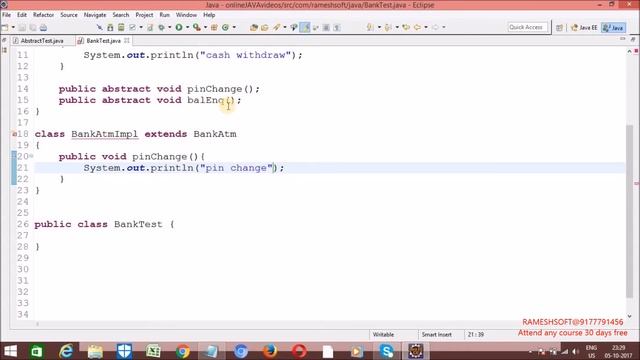Click the Quick Access search field
Image resolution: width=640 pixels, height=360 pixels.
point(528,27)
